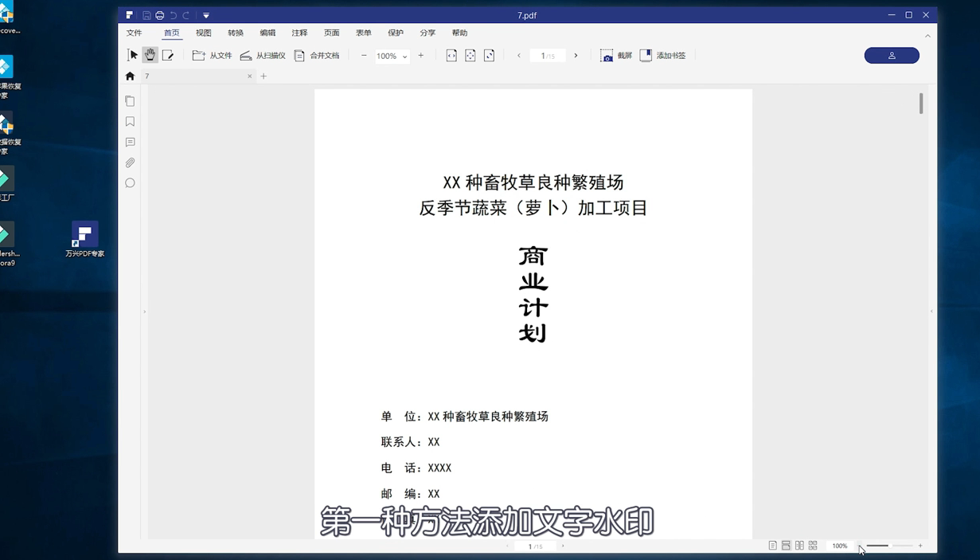The image size is (980, 560).
Task: Click the print icon in title bar
Action: [x=159, y=15]
